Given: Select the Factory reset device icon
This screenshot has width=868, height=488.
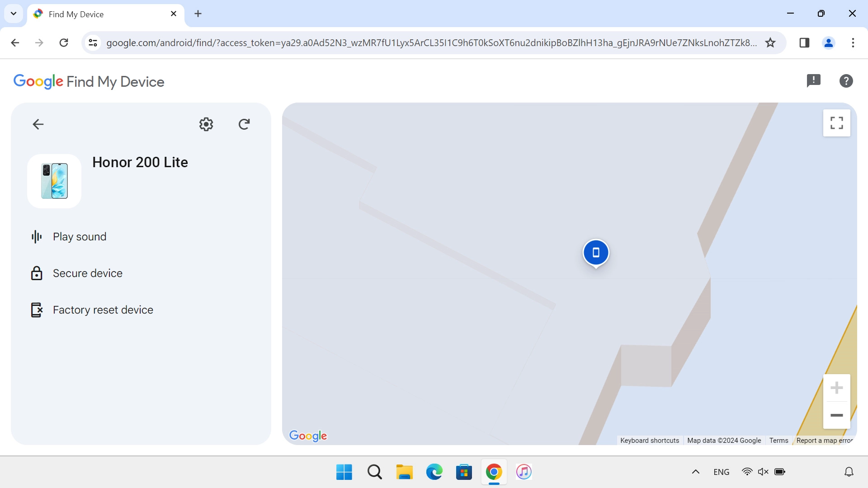Looking at the screenshot, I should (37, 310).
